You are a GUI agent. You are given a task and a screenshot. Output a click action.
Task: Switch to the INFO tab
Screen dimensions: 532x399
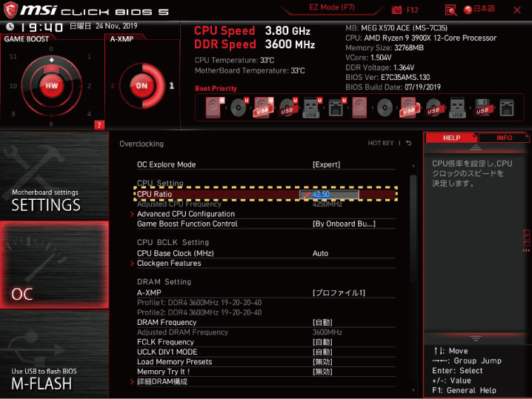point(504,138)
